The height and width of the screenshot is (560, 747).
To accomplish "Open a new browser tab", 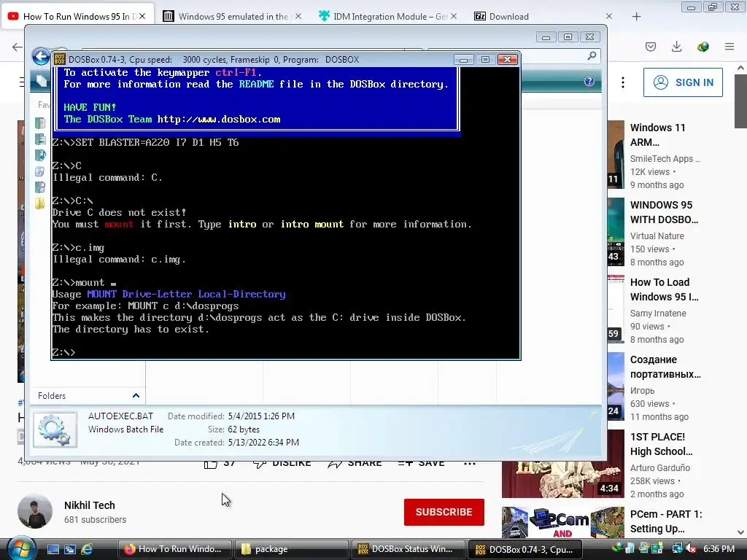I will point(636,17).
